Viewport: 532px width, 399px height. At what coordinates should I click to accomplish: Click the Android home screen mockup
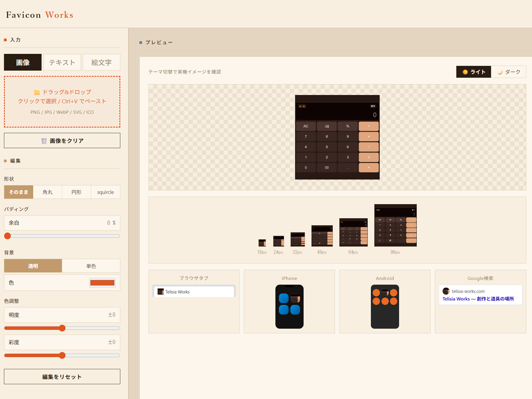point(385,306)
